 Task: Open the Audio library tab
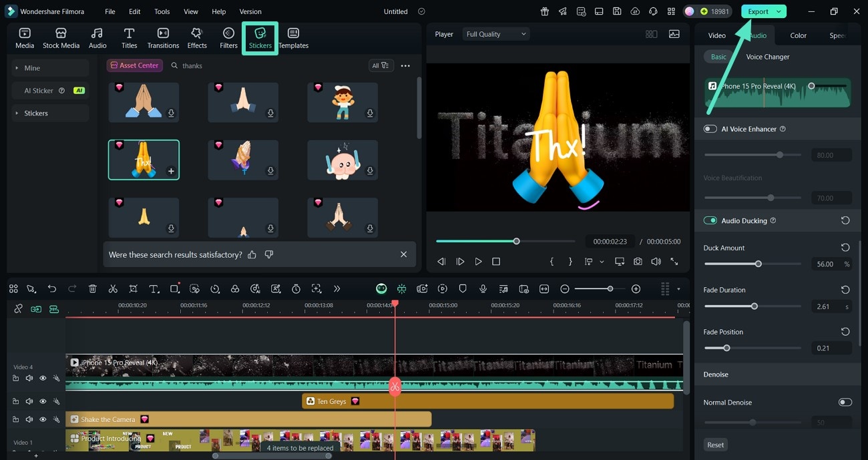click(97, 38)
